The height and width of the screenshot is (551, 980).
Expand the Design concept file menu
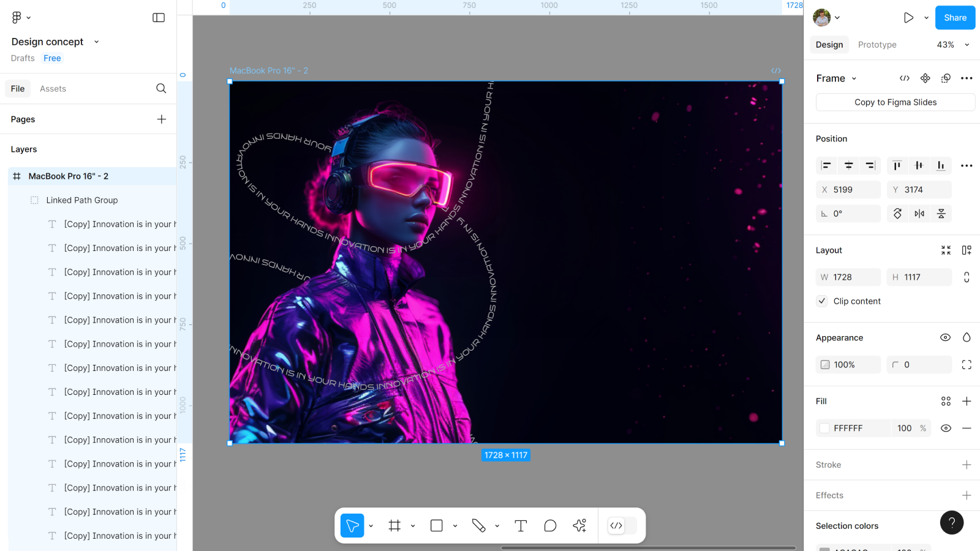(96, 42)
